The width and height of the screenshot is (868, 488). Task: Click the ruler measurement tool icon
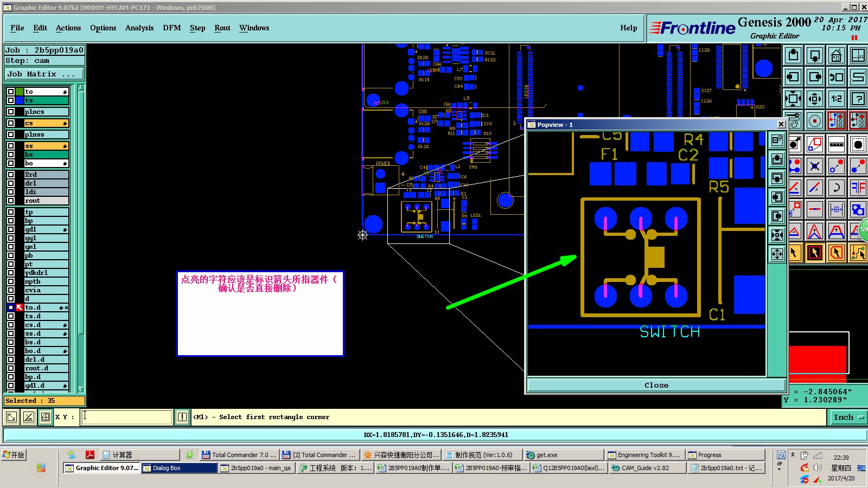pos(837,144)
